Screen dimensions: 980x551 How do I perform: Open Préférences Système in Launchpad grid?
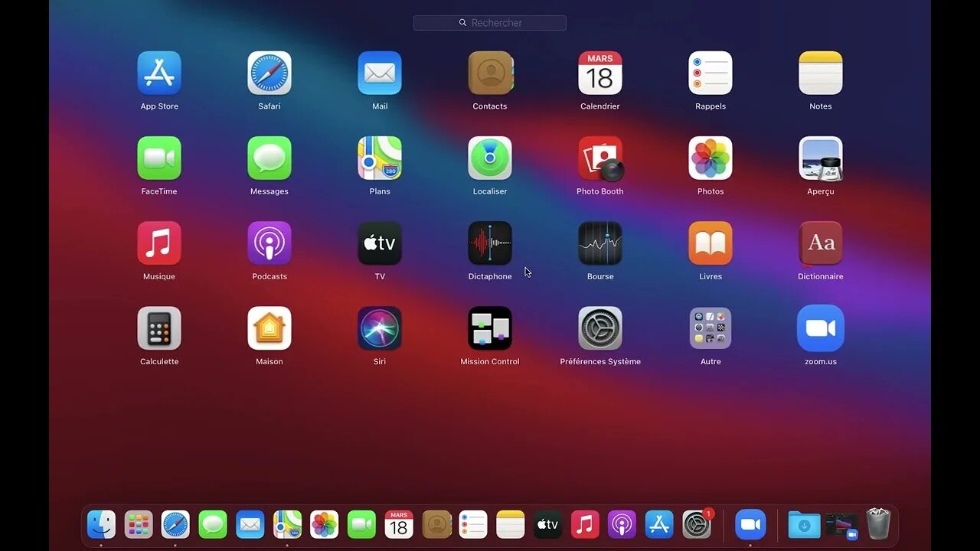[600, 328]
